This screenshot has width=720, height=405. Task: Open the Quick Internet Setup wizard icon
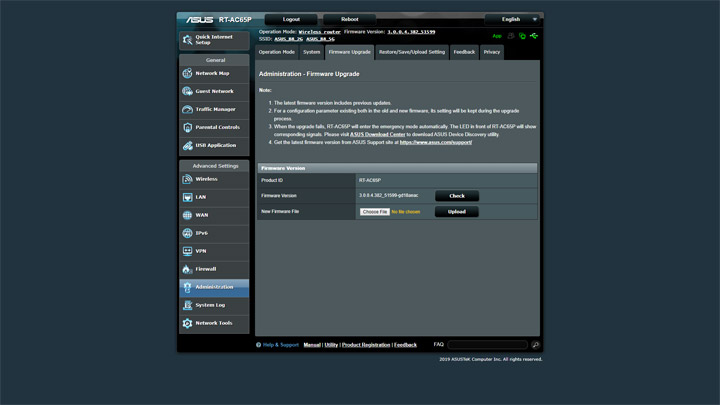tap(187, 40)
